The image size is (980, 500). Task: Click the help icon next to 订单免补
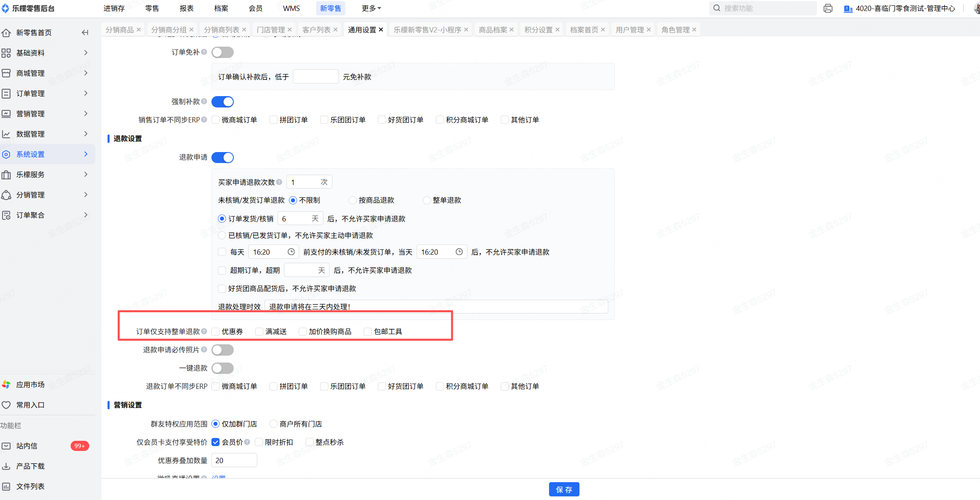(204, 52)
